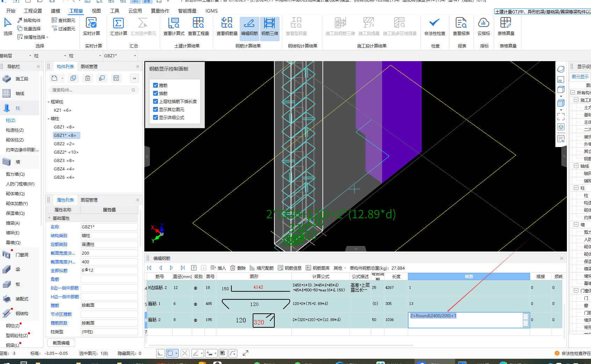This screenshot has height=364, width=591.
Task: Expand more tools chevron in 构件列表
Action: tap(135, 78)
